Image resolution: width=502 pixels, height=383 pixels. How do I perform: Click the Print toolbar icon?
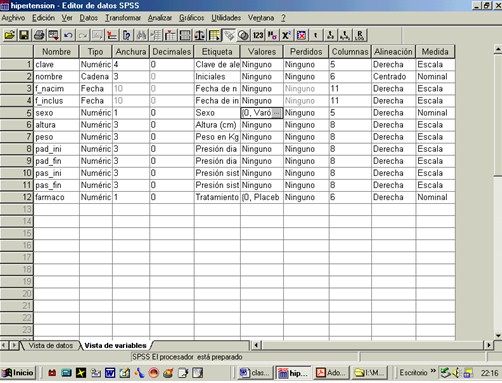[x=39, y=35]
